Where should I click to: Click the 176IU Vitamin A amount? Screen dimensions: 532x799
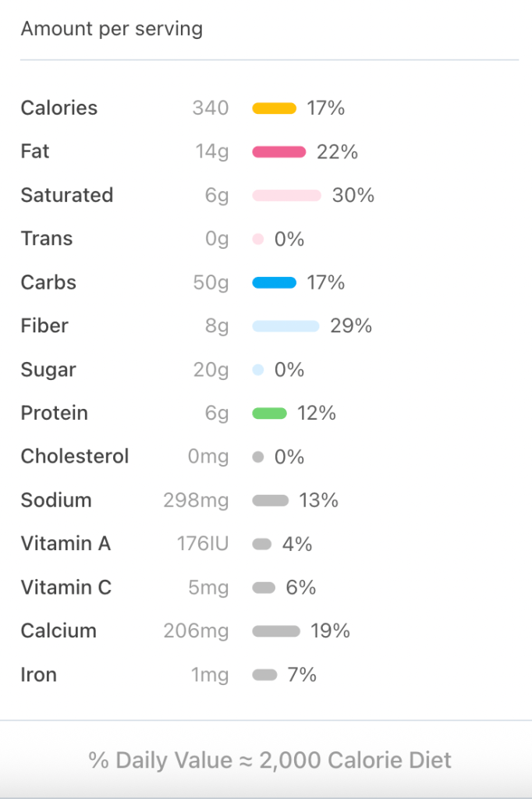(203, 544)
